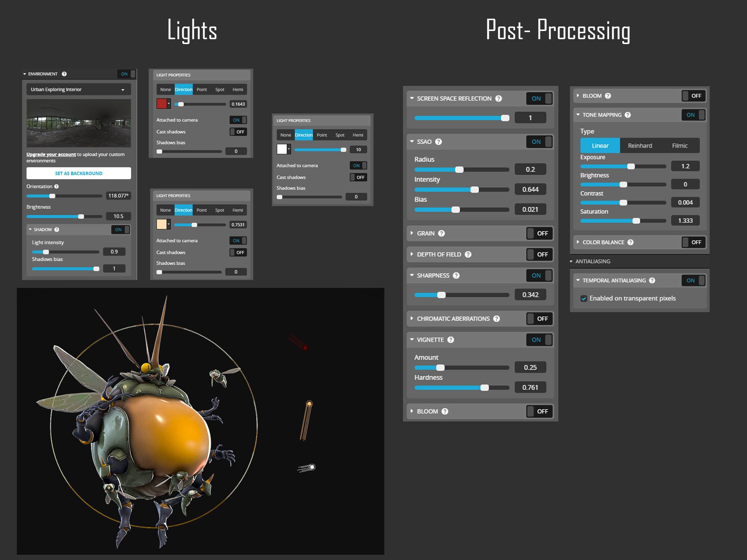Click the help icon next to Orientation
This screenshot has width=747, height=560.
click(x=56, y=187)
